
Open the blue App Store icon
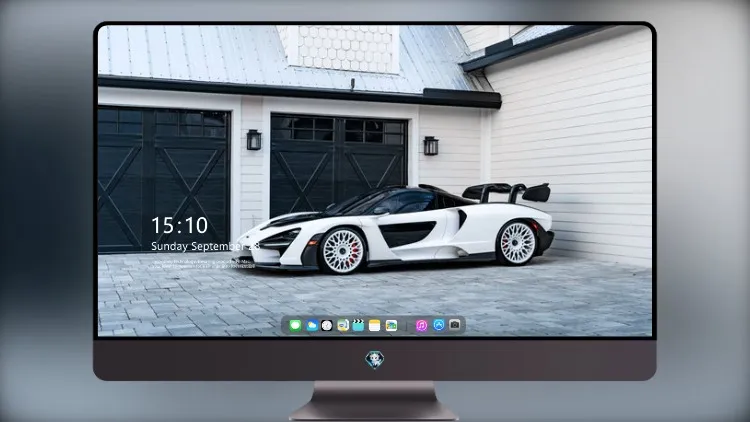(x=439, y=325)
